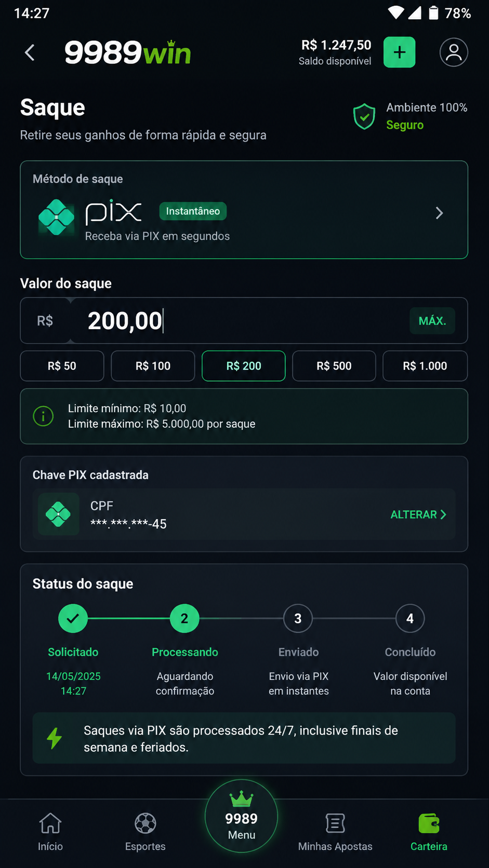Switch to Minhas Apostas tab
489x868 pixels.
click(335, 832)
